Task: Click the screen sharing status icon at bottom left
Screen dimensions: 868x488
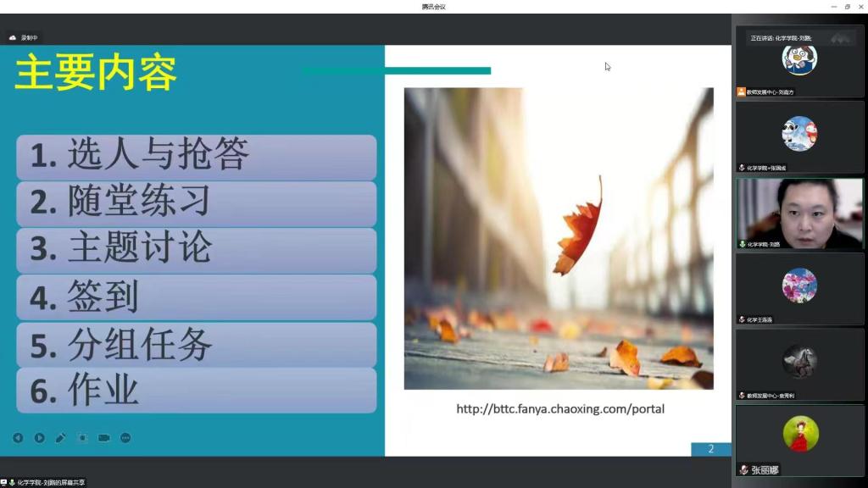Action: (x=4, y=482)
